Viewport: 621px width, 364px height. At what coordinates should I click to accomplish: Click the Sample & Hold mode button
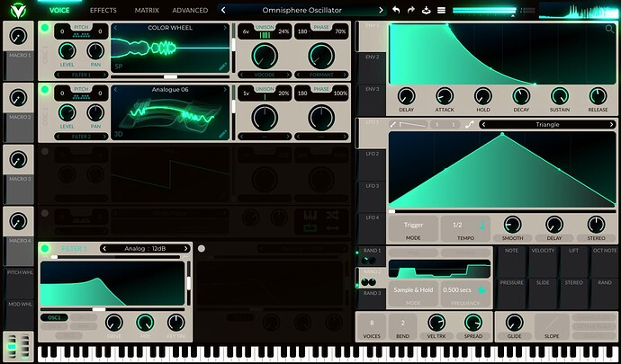point(414,290)
